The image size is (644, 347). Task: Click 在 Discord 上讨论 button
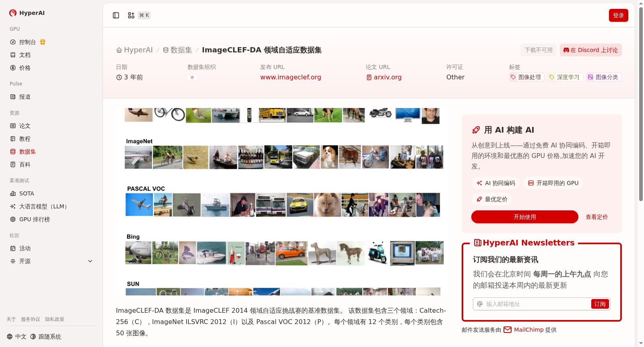(590, 50)
